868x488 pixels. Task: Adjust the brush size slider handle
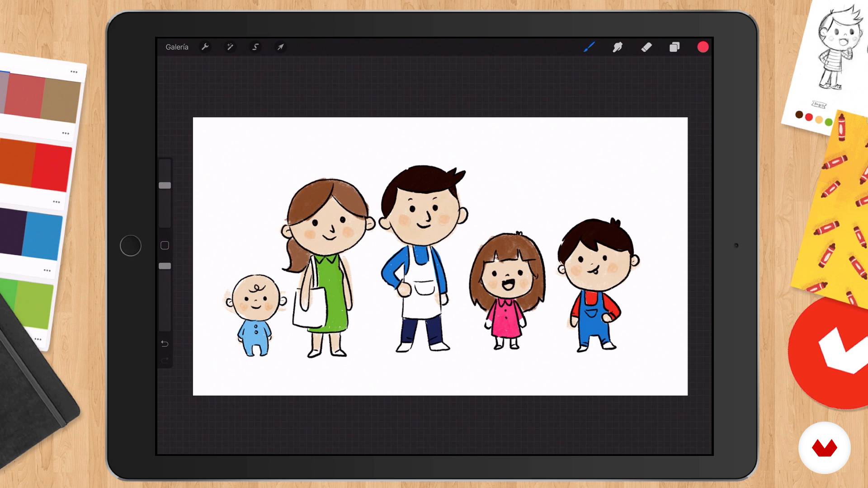click(165, 185)
